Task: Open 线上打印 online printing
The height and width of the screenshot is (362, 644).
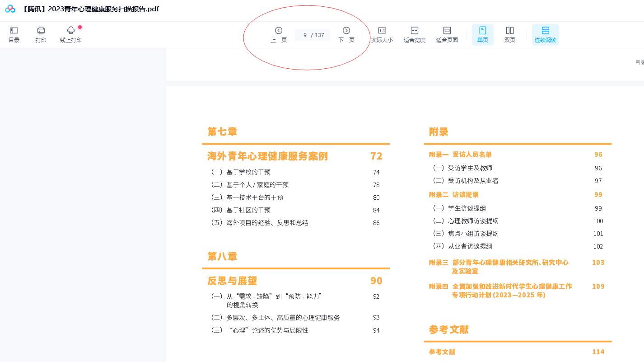Action: pos(71,35)
